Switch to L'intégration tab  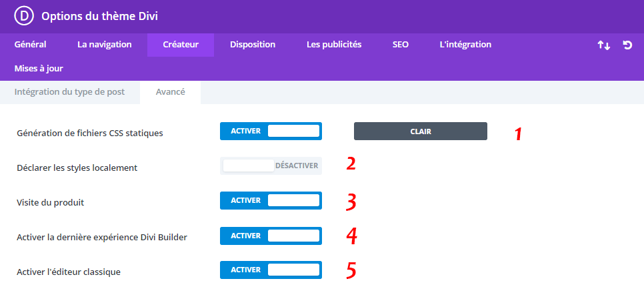pos(465,45)
